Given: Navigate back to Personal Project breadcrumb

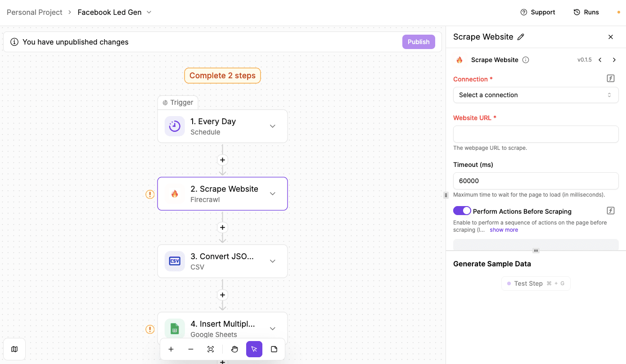Looking at the screenshot, I should [x=34, y=12].
